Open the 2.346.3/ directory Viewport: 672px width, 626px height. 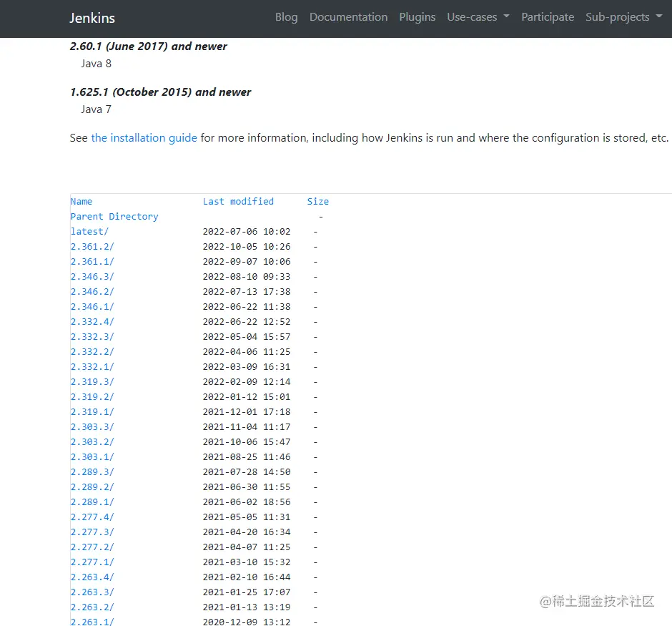coord(92,277)
